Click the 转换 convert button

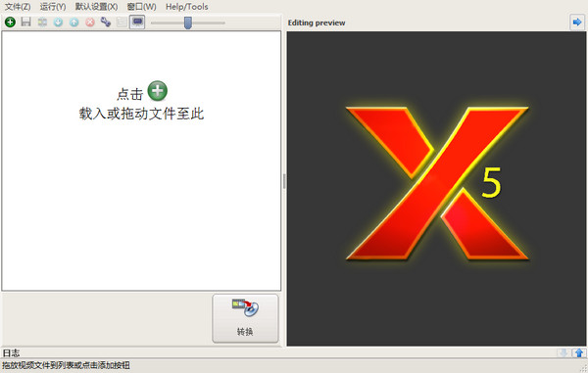click(x=245, y=318)
